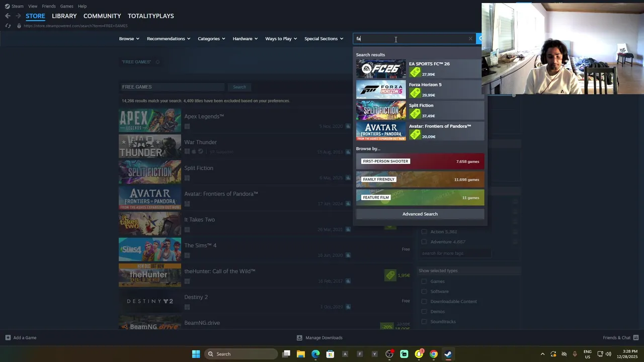Viewport: 644px width, 362px height.
Task: Expand the Browse dropdown
Action: click(129, 39)
